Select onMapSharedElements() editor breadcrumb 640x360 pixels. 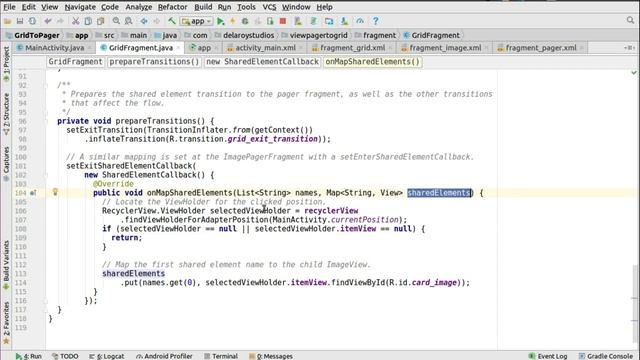click(372, 62)
